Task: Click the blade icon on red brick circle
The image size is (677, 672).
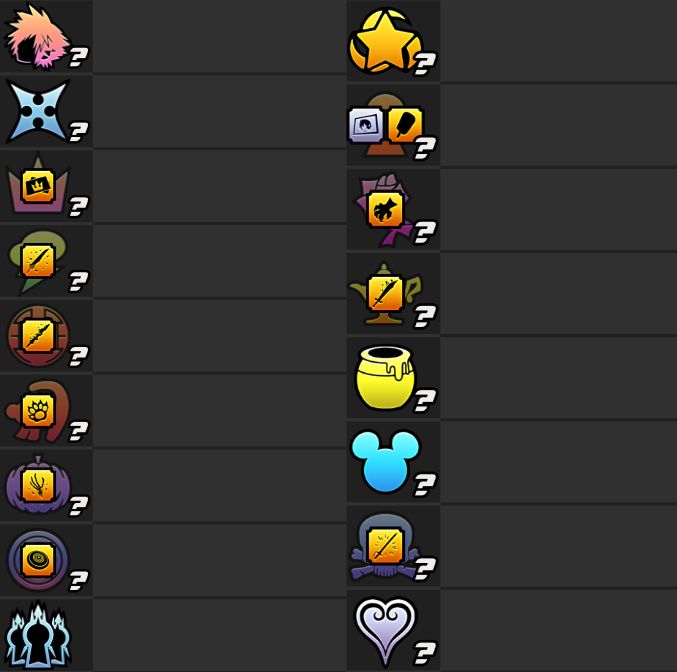Action: pyautogui.click(x=38, y=336)
